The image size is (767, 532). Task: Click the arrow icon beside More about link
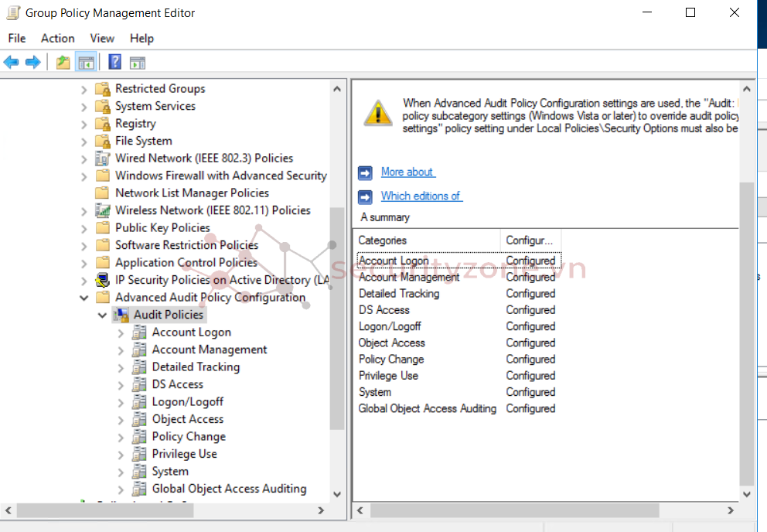(366, 172)
